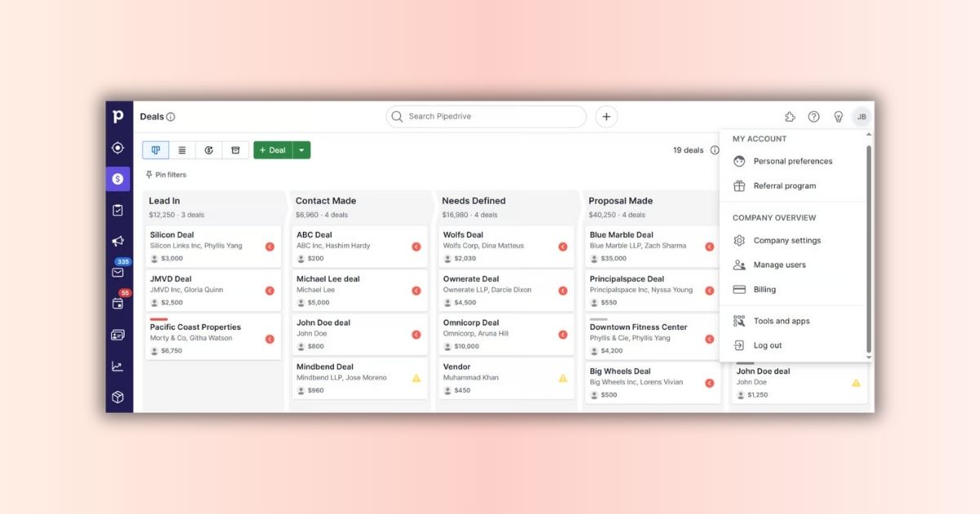Click the Contact Made stage header
Screen dimensions: 980x514
pyautogui.click(x=360, y=207)
